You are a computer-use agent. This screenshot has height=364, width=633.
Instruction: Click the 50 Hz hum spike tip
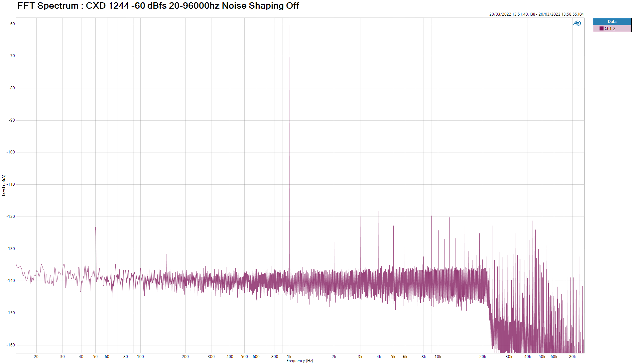pos(95,228)
